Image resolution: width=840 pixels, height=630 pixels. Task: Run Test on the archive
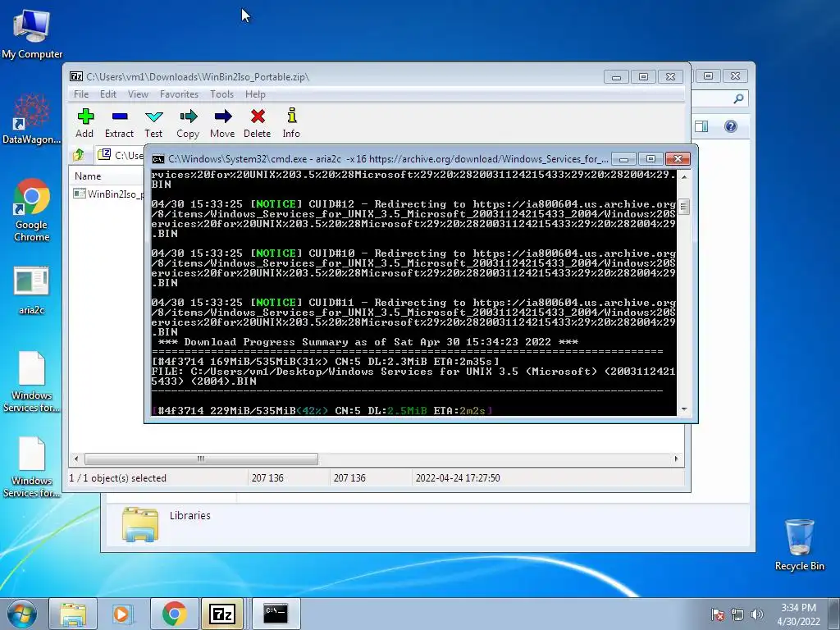pyautogui.click(x=153, y=123)
